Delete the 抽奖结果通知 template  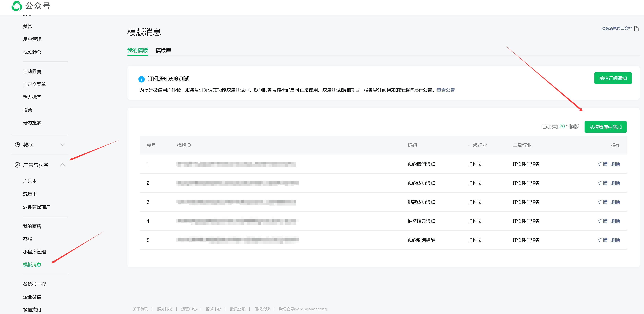point(615,221)
